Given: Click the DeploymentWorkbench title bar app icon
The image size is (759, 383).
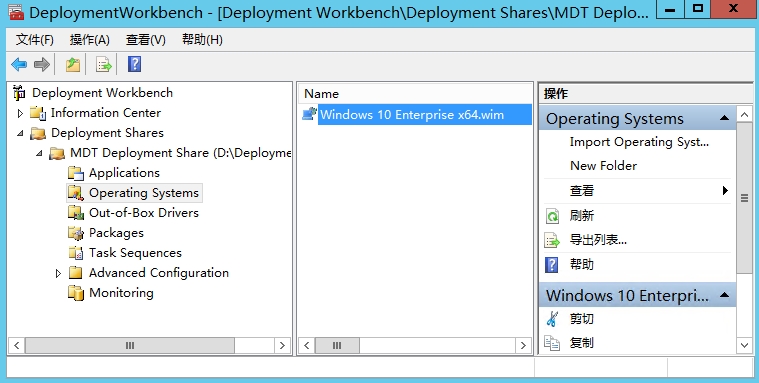Looking at the screenshot, I should 16,12.
